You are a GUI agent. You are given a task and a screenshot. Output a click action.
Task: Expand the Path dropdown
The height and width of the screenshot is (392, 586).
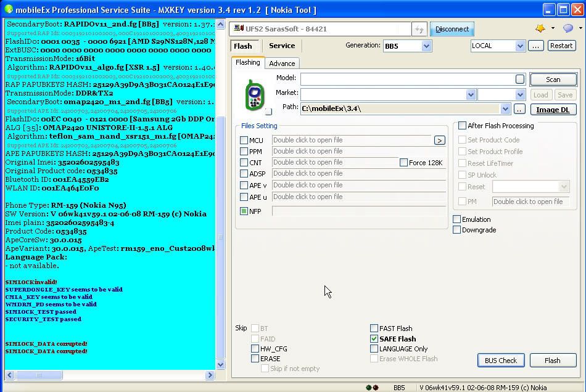click(505, 109)
